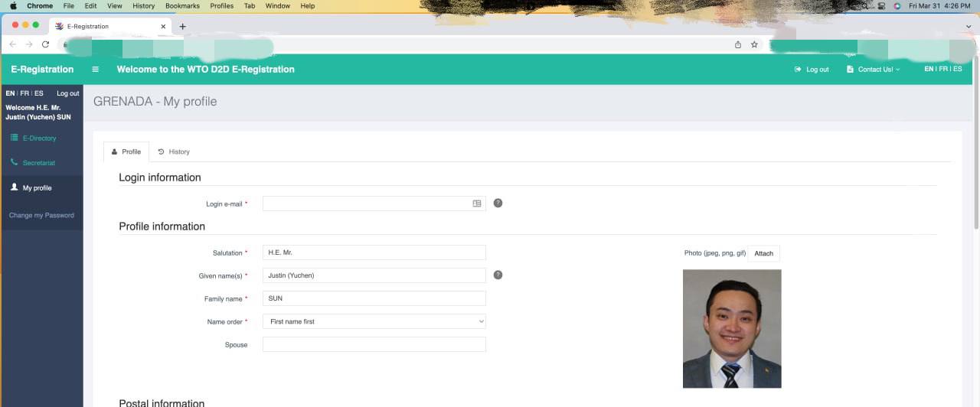Click the date and time in menu bar
The width and height of the screenshot is (980, 407).
click(x=939, y=5)
